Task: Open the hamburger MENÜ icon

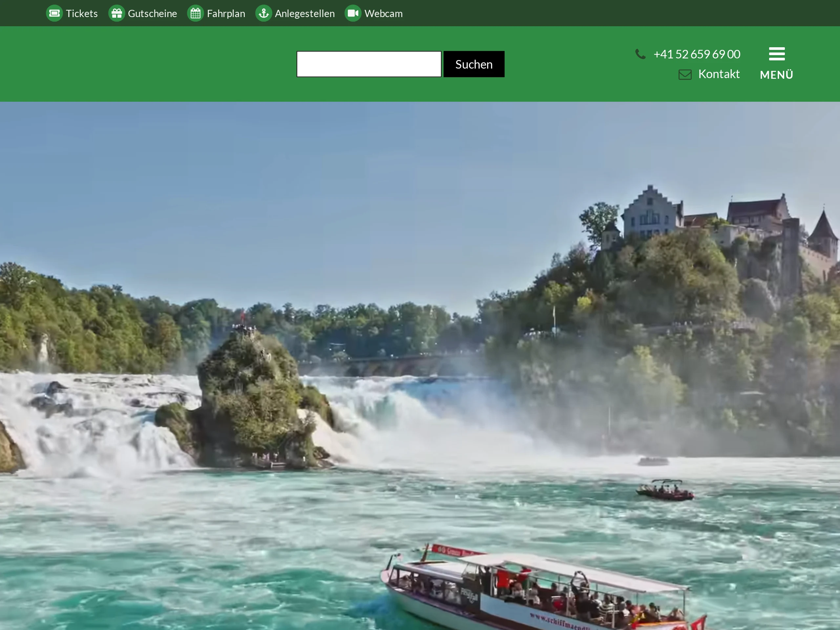Action: [x=777, y=54]
